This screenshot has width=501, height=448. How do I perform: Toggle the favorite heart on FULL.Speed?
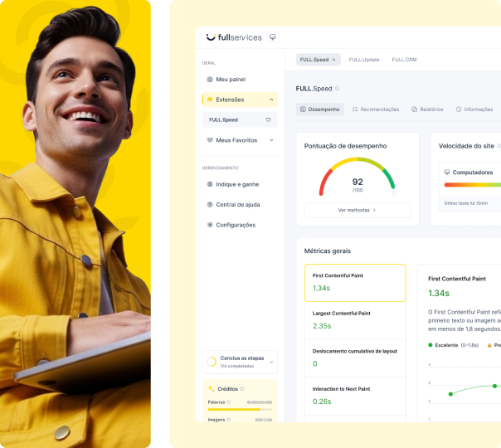pyautogui.click(x=268, y=119)
